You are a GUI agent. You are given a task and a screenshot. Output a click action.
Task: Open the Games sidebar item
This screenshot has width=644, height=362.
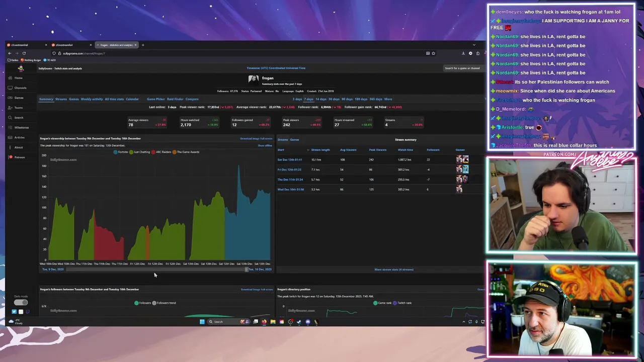[x=16, y=98]
